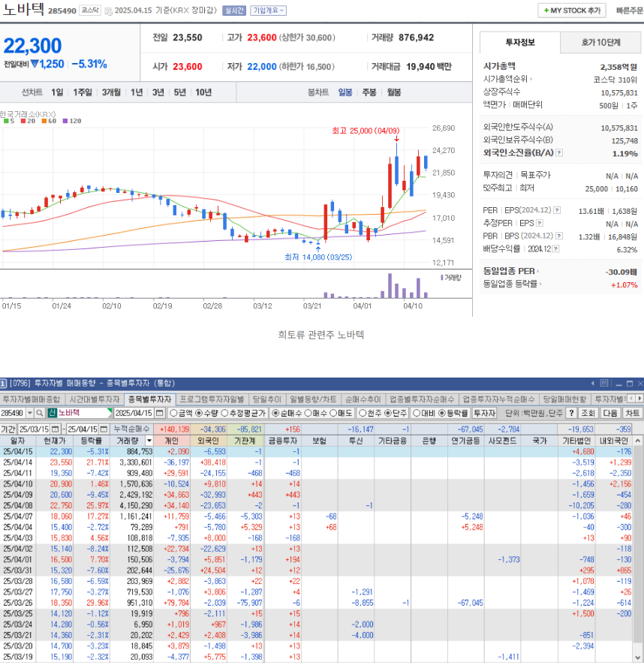
Task: Select the 금액 radio button
Action: 173,413
